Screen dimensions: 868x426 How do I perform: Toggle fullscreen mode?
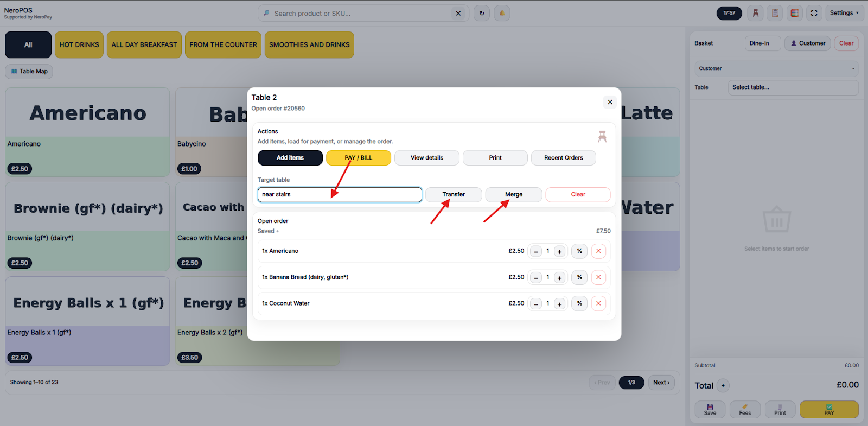click(x=814, y=13)
